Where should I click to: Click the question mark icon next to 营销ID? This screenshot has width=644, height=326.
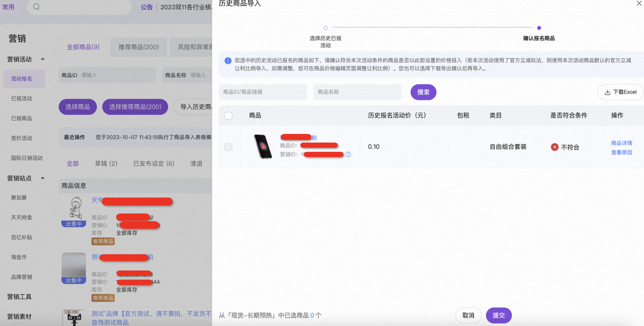point(348,154)
